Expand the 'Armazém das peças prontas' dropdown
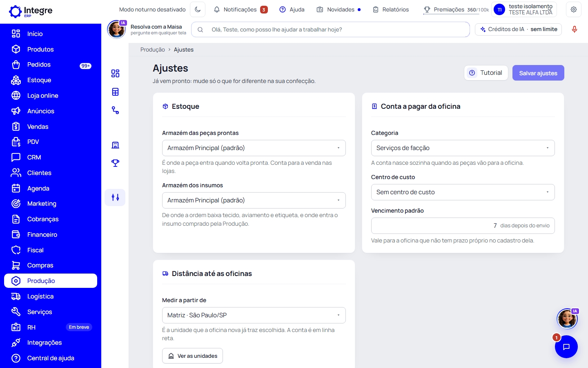This screenshot has height=368, width=588. pos(254,148)
